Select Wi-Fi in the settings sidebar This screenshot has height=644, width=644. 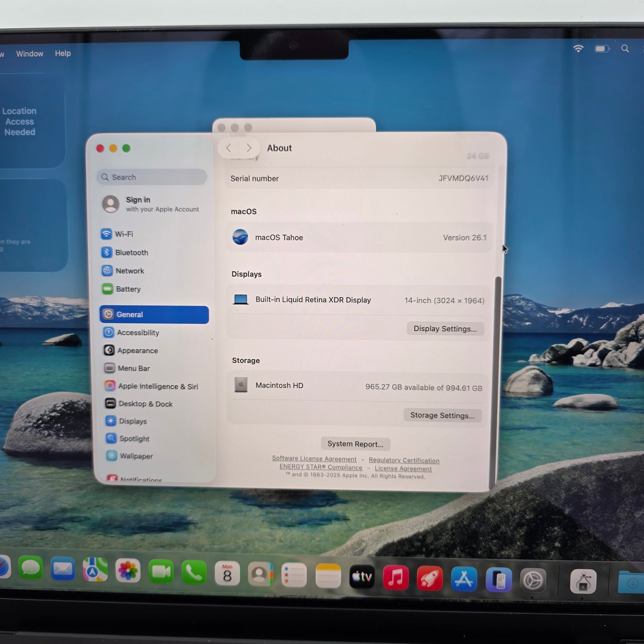pyautogui.click(x=124, y=234)
